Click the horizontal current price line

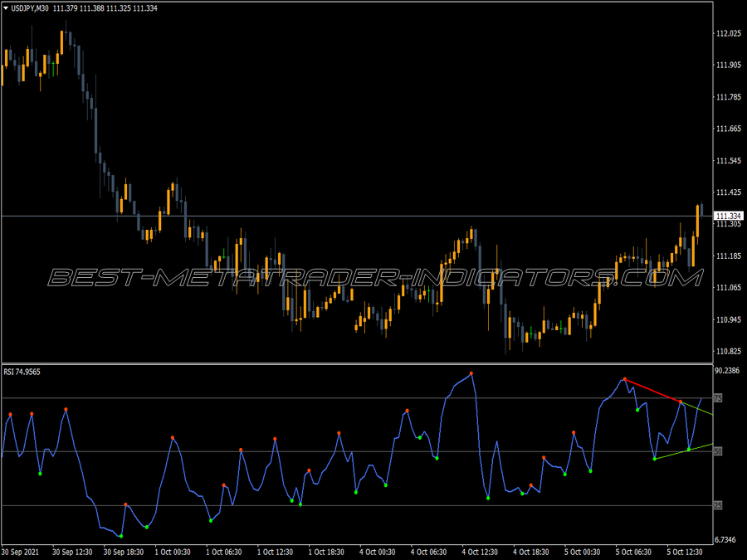click(x=357, y=217)
